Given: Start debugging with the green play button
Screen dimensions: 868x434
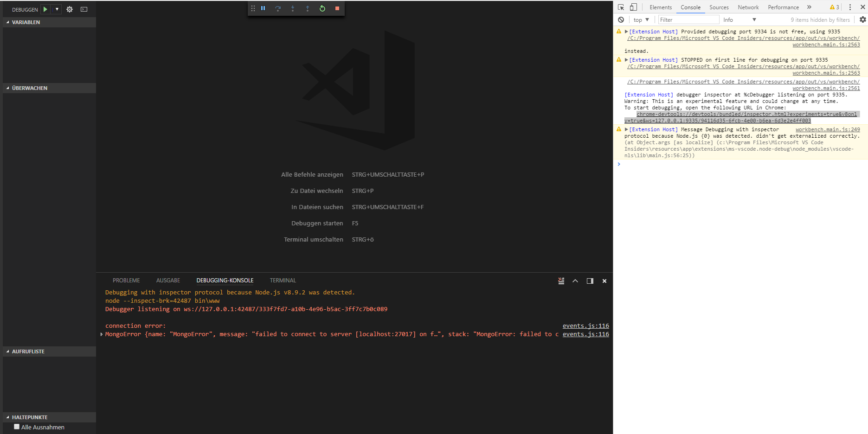Looking at the screenshot, I should pos(45,9).
